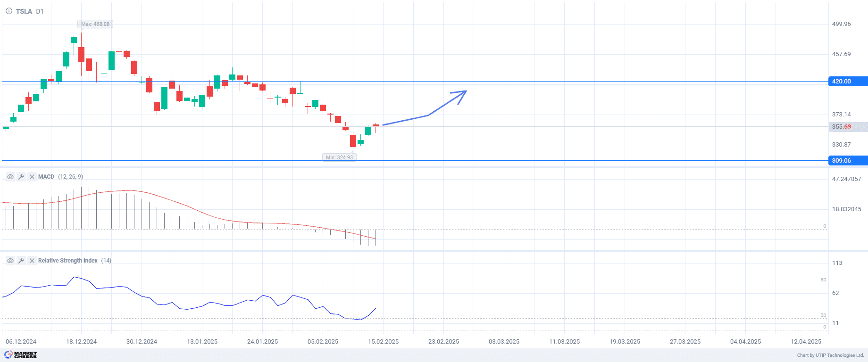Click the Market Cheese logo
Screen dimensions: 868x362
tap(21, 355)
